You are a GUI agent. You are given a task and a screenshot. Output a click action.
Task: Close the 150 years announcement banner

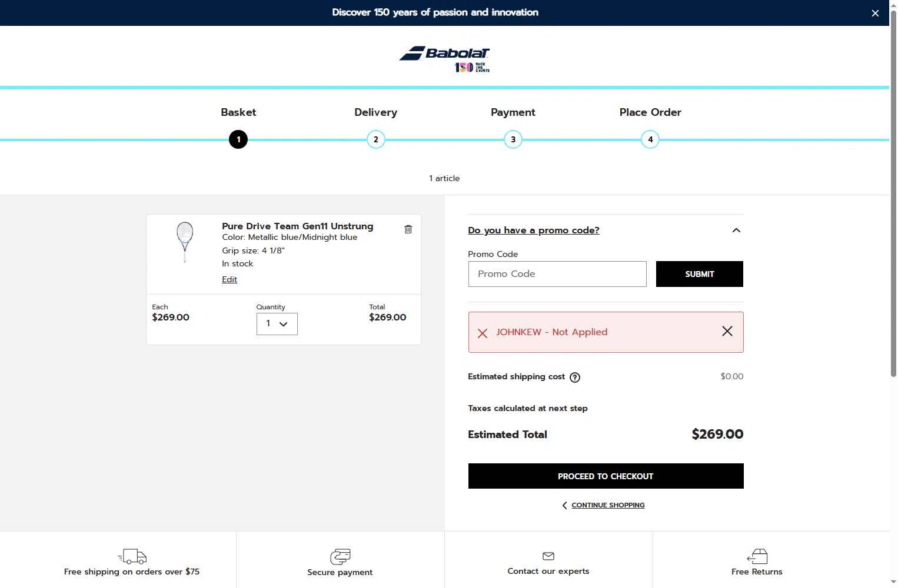(x=875, y=13)
